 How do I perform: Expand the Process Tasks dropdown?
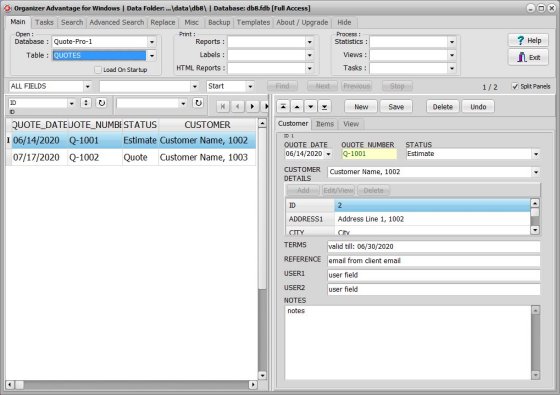pos(452,68)
